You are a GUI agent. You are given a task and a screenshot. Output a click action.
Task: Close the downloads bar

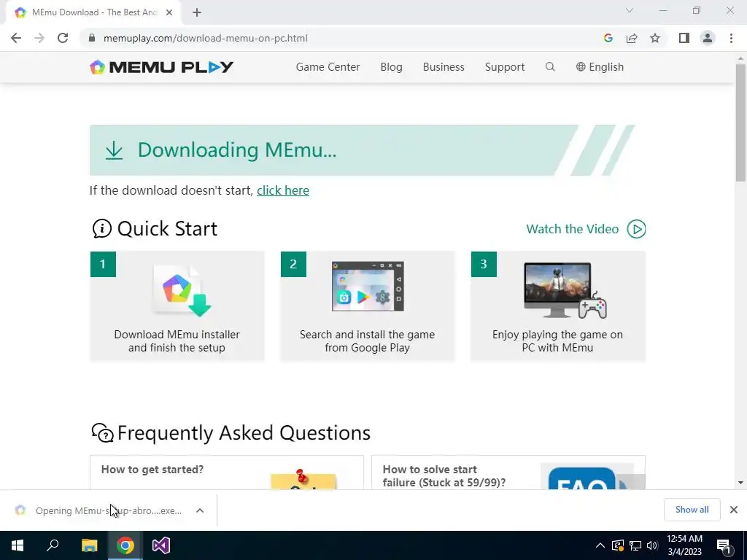[x=734, y=510]
